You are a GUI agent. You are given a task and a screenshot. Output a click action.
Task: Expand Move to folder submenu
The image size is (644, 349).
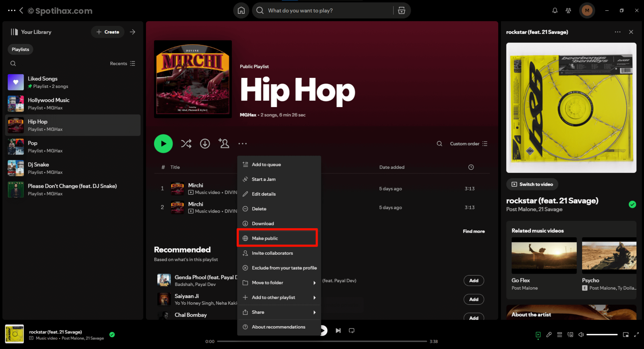(279, 283)
